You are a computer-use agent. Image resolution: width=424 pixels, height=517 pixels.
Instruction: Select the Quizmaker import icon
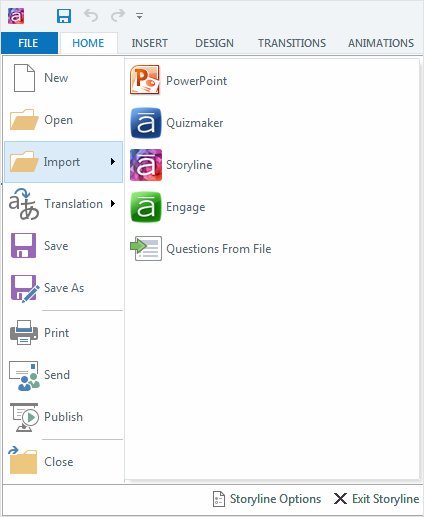145,123
